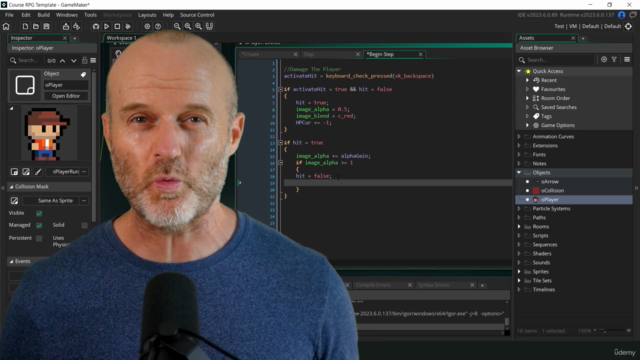Open the Inspector hamburger menu icon
The width and height of the screenshot is (640, 360).
click(x=93, y=60)
